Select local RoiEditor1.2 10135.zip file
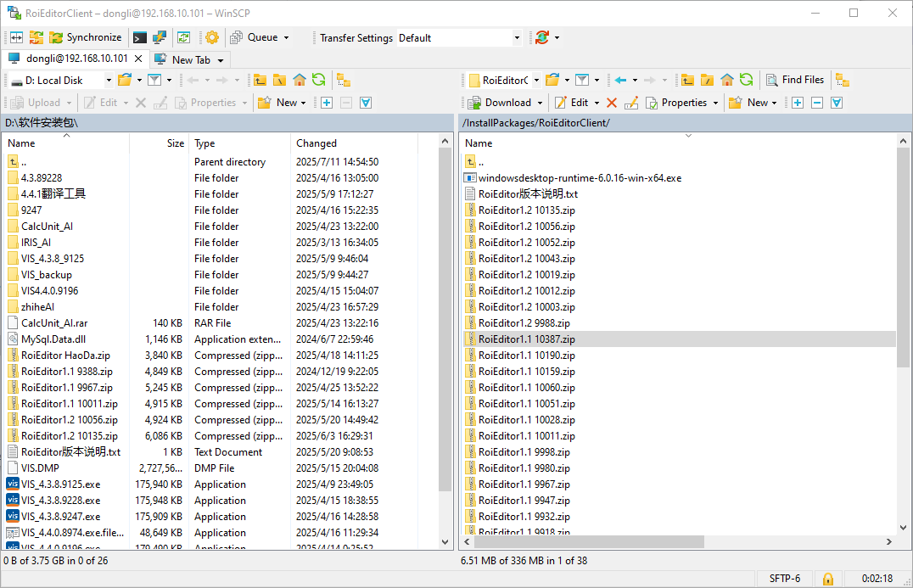 tap(70, 436)
